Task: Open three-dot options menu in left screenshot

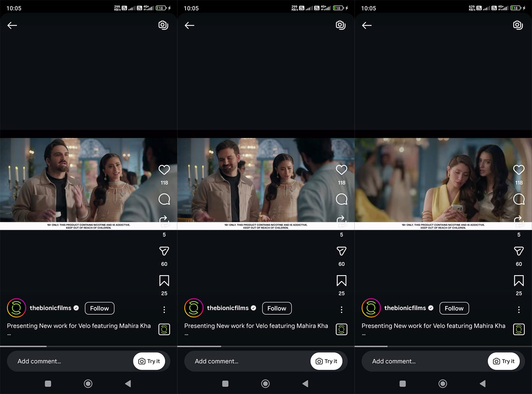Action: pos(164,310)
